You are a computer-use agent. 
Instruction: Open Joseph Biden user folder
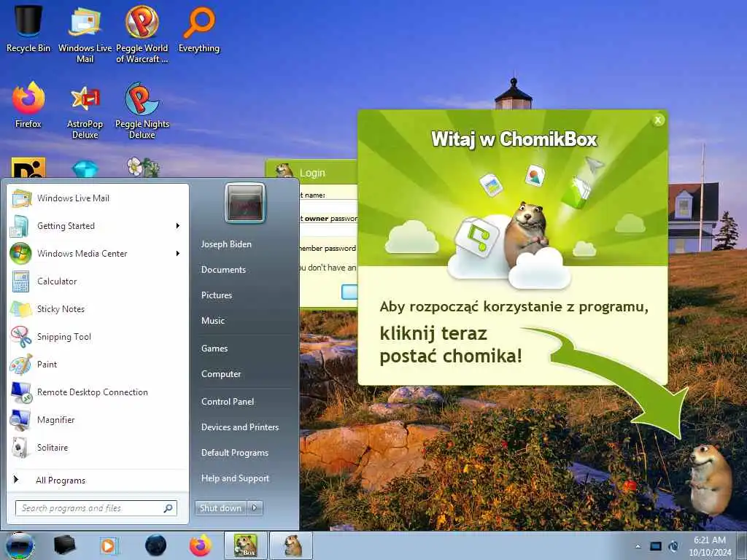tap(226, 244)
